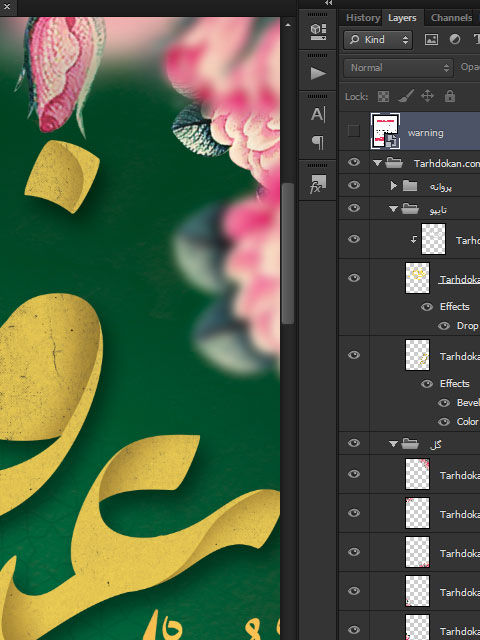
Task: Collapse panels with double-arrow icon
Action: [329, 3]
